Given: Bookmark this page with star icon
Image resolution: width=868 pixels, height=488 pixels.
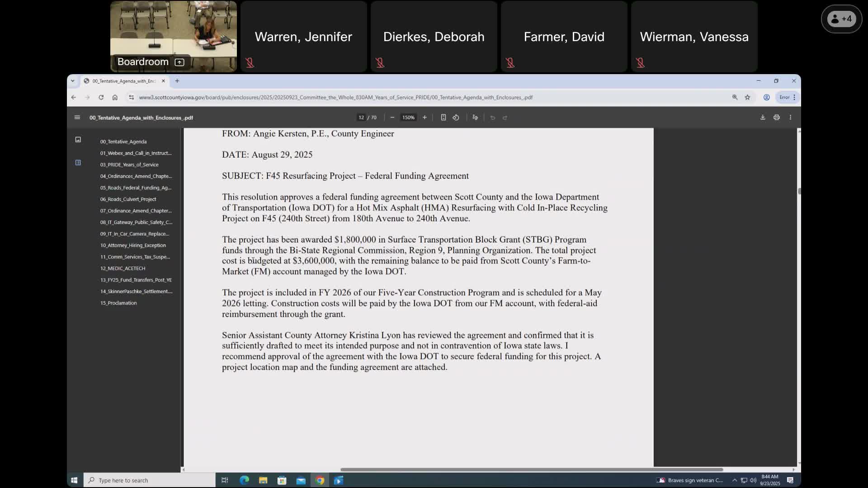Looking at the screenshot, I should tap(747, 97).
